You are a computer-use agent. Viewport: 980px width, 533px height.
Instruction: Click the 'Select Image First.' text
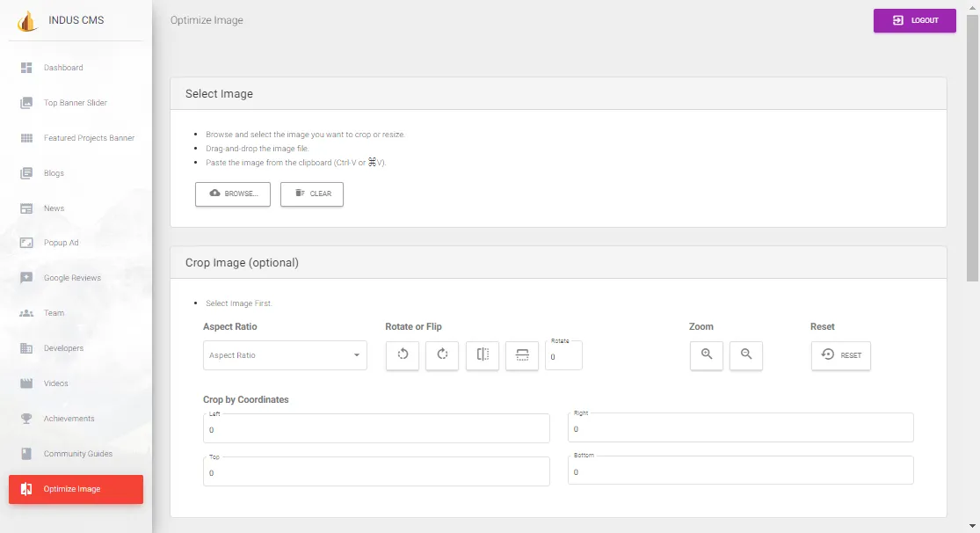tap(239, 303)
